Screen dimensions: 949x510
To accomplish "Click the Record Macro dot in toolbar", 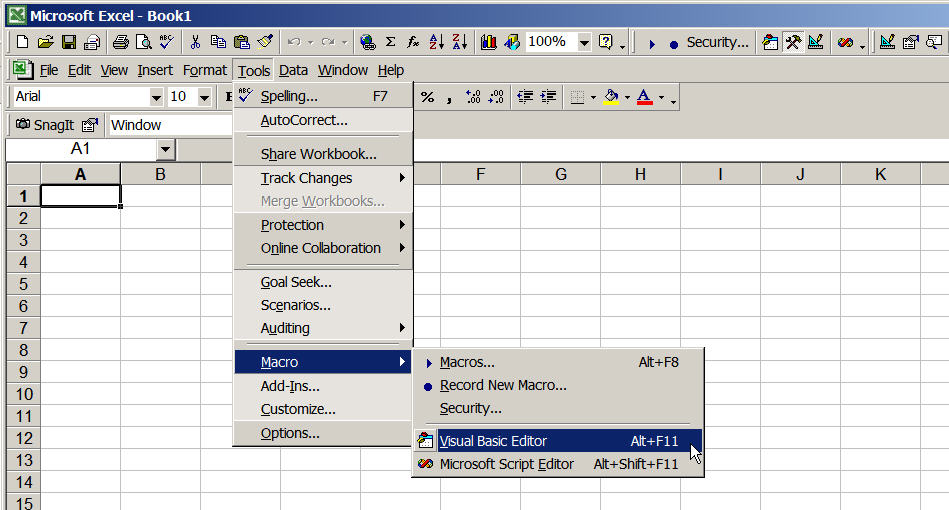I will pyautogui.click(x=674, y=44).
